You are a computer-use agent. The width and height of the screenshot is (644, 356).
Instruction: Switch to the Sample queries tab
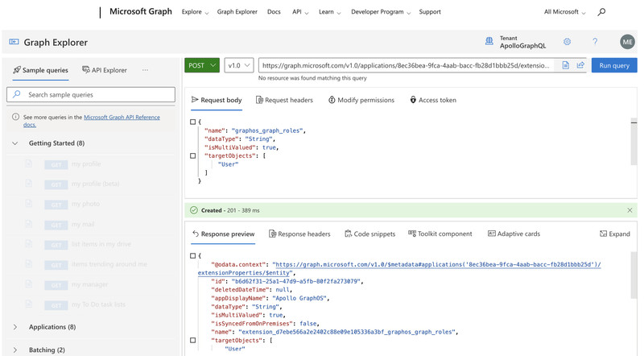(x=41, y=70)
